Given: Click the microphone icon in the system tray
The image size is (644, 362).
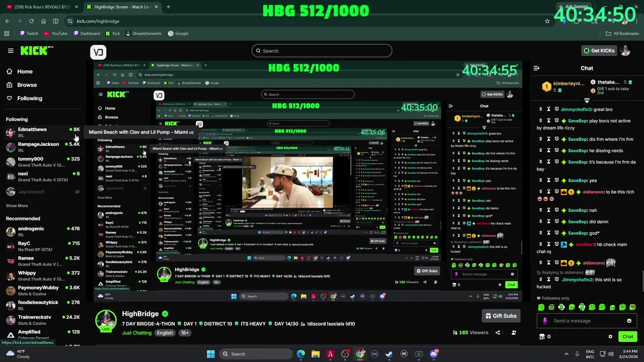Looking at the screenshot, I should coord(577,354).
